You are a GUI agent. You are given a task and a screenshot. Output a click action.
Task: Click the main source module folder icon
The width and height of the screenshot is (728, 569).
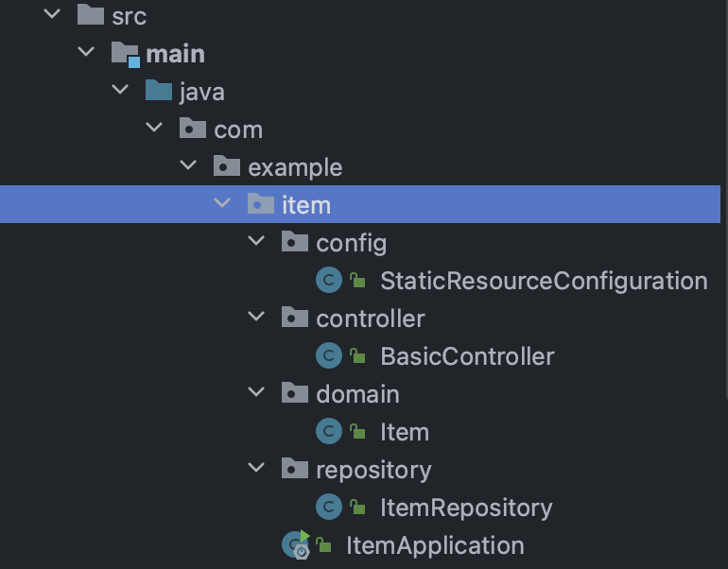(x=126, y=54)
